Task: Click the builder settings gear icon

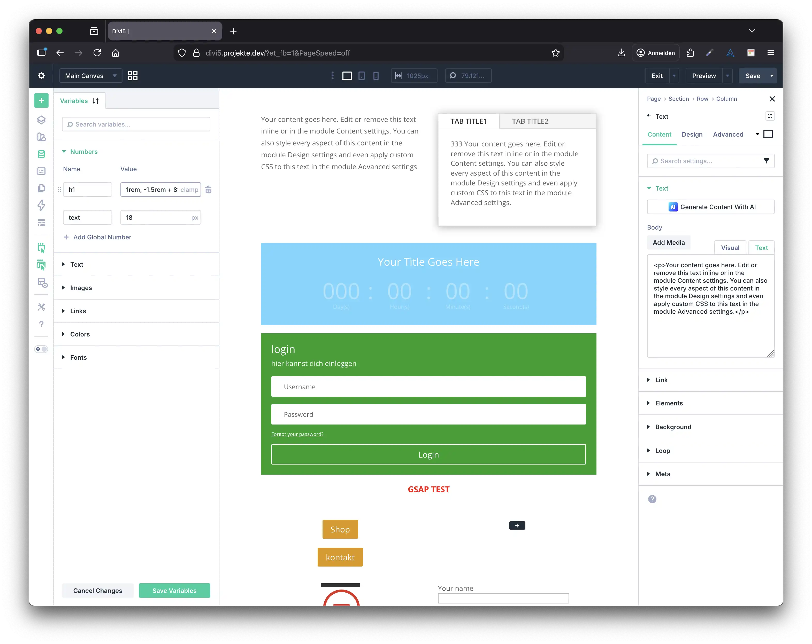Action: (x=41, y=76)
